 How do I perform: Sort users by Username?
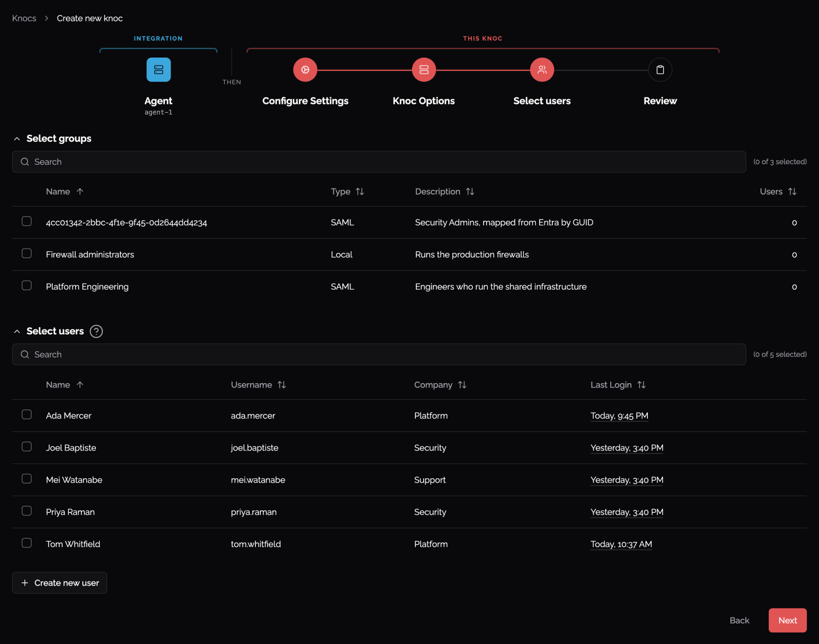282,385
